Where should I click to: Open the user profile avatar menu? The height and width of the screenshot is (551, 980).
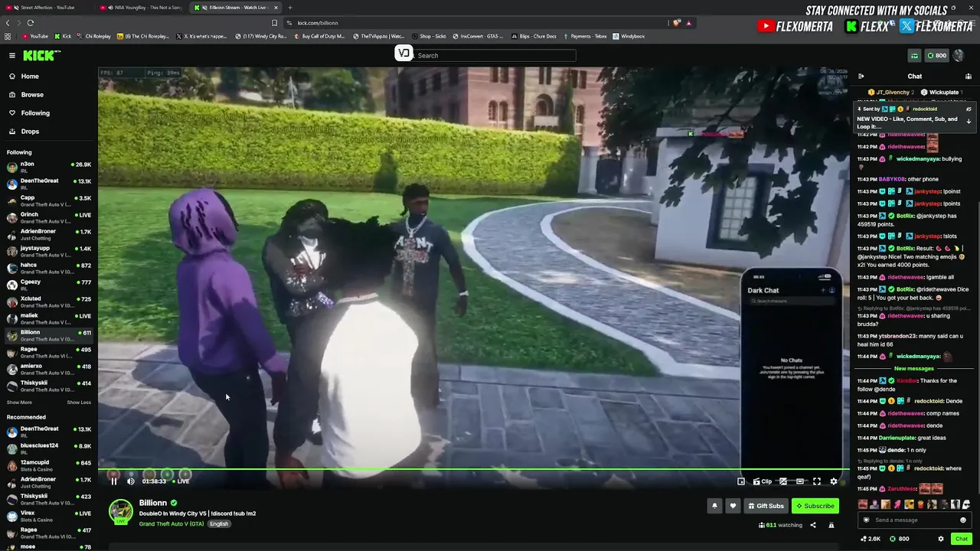click(x=959, y=55)
